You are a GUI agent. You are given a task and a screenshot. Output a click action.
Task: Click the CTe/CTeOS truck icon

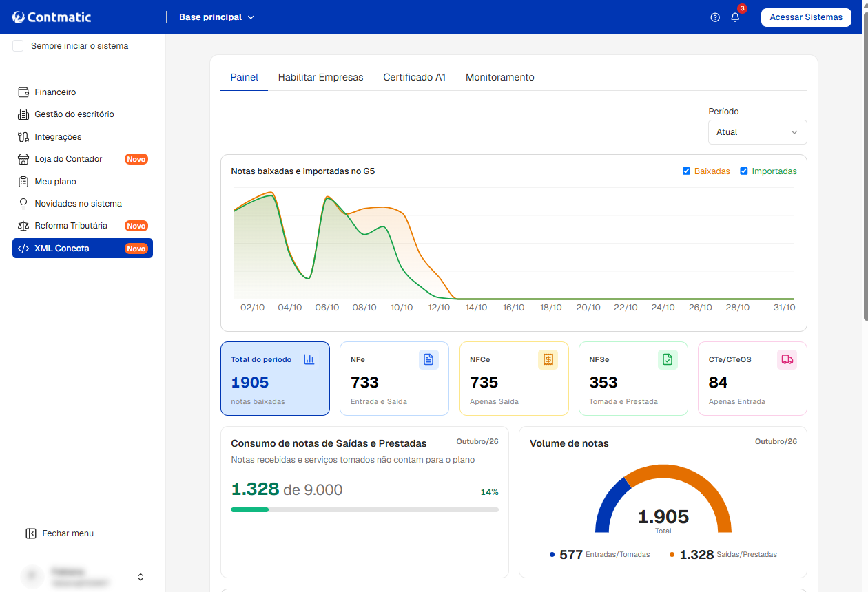tap(787, 359)
